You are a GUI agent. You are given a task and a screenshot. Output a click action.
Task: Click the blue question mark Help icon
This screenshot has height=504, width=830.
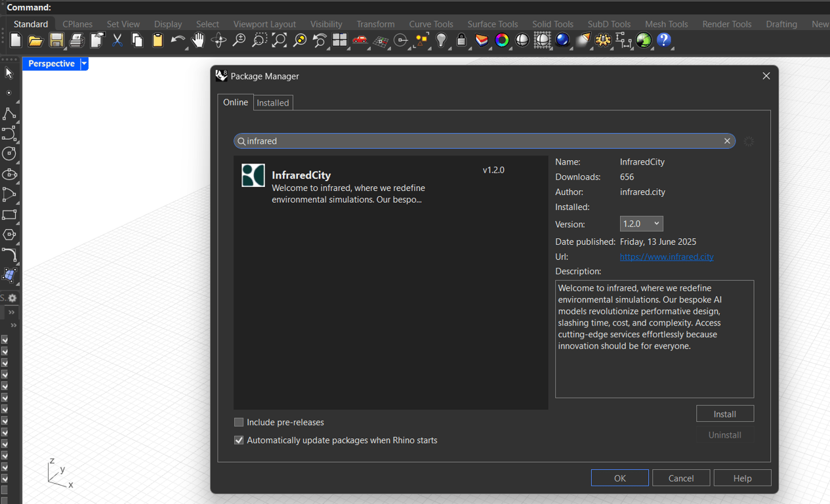(664, 41)
